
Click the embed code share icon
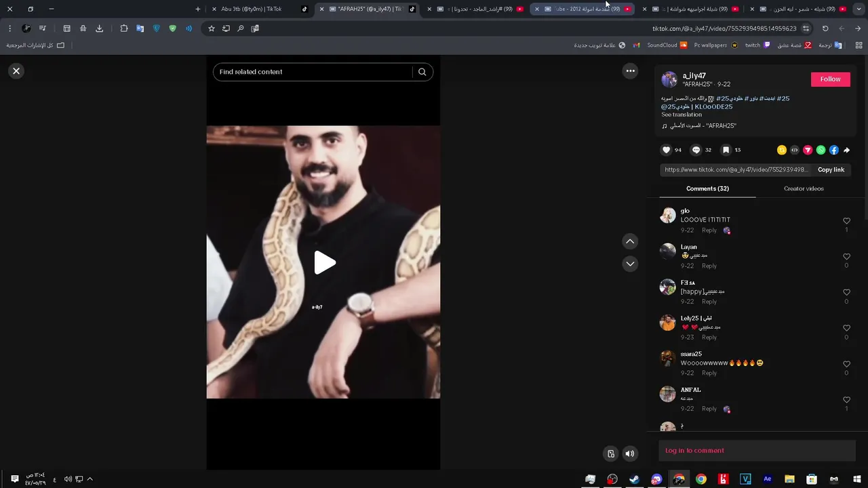[795, 150]
